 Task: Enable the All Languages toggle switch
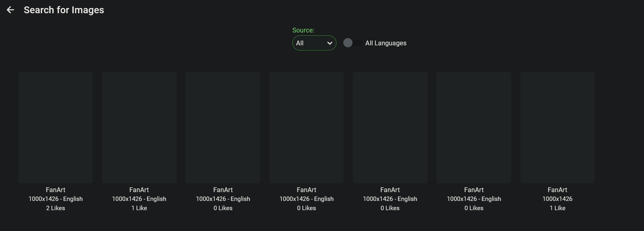(x=352, y=43)
